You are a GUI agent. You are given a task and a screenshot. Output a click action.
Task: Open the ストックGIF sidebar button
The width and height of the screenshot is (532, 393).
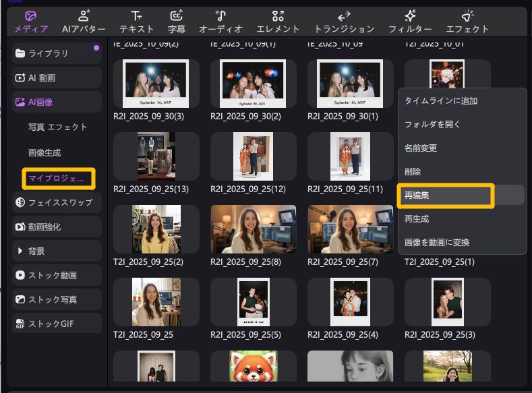pyautogui.click(x=57, y=324)
